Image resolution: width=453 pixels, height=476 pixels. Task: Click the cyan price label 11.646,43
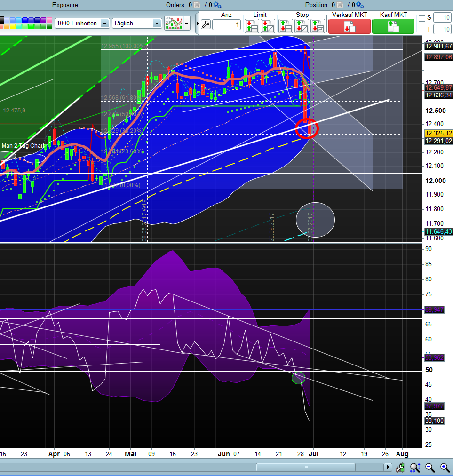439,231
